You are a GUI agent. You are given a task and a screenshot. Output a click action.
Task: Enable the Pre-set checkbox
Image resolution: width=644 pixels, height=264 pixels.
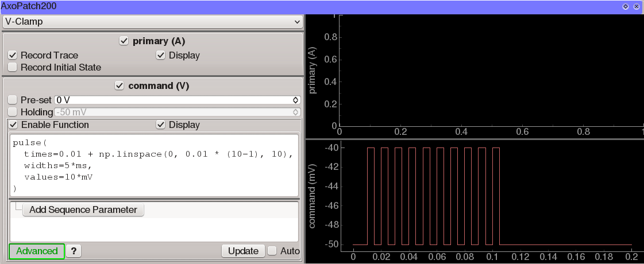(13, 100)
